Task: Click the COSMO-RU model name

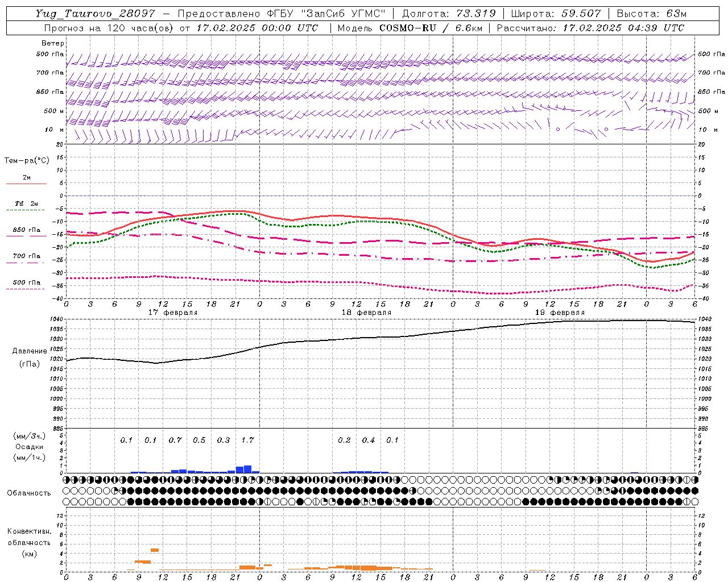Action: point(408,28)
